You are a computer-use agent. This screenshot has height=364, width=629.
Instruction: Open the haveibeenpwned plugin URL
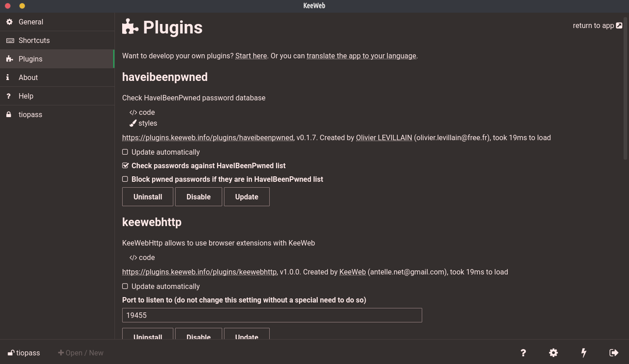208,137
